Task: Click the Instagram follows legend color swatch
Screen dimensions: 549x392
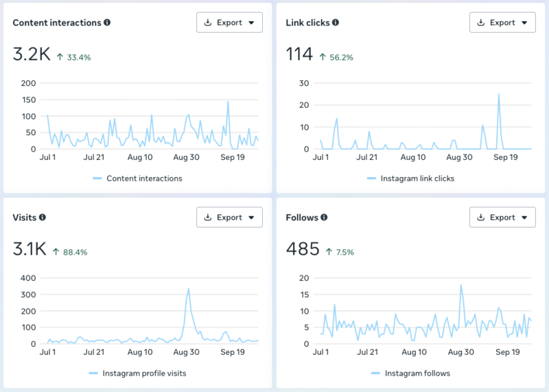Action: [x=375, y=373]
